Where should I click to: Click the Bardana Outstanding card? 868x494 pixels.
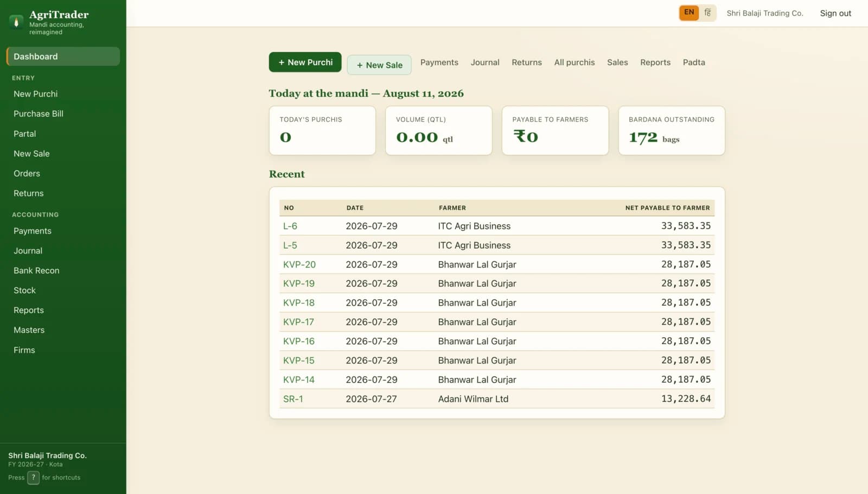pos(672,130)
